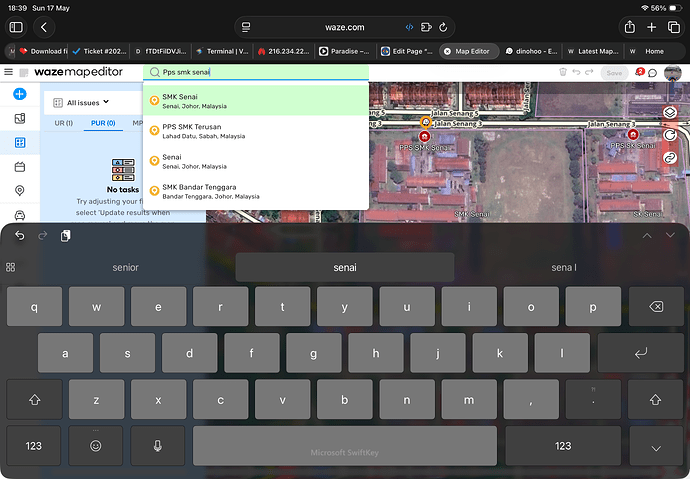Open the places pin sidebar icon

20,190
